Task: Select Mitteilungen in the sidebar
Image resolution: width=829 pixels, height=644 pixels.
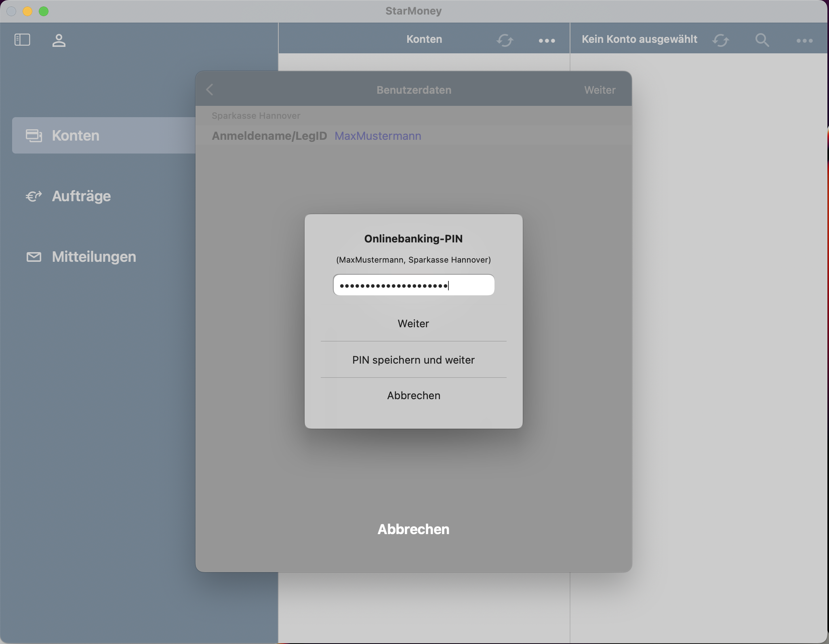Action: [94, 257]
